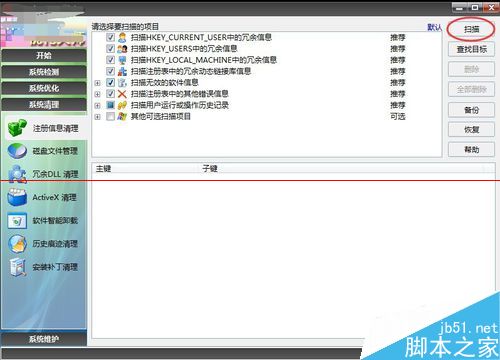Open the 系统检测 sidebar section
Screen dimensions: 500x360
click(x=44, y=72)
